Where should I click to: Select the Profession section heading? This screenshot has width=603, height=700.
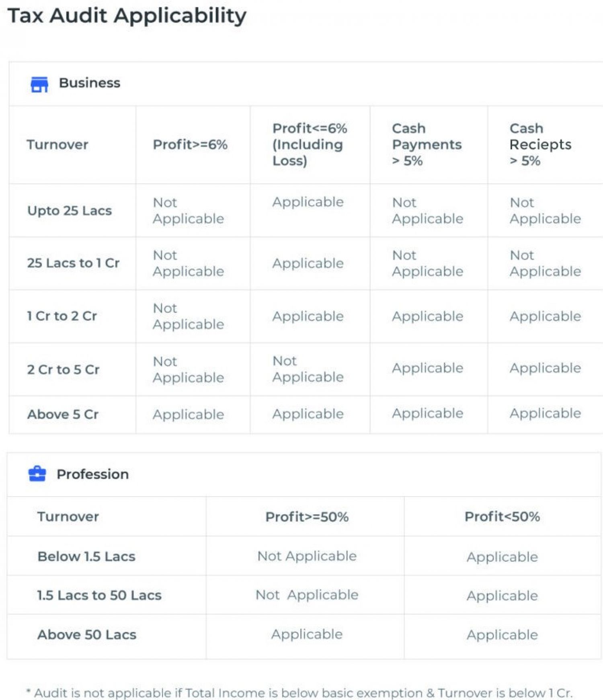(92, 474)
